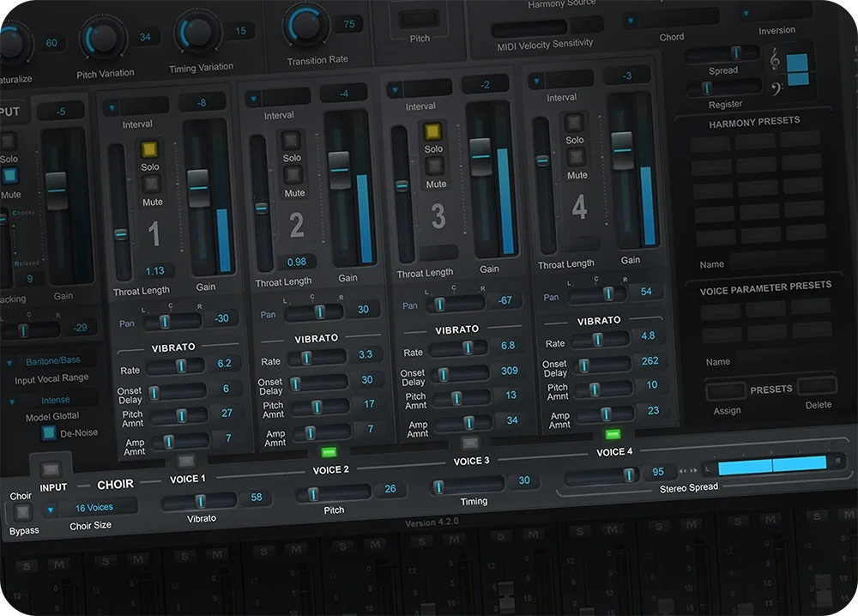The width and height of the screenshot is (858, 616).
Task: Toggle the De-Noise checkbox
Action: pyautogui.click(x=49, y=433)
